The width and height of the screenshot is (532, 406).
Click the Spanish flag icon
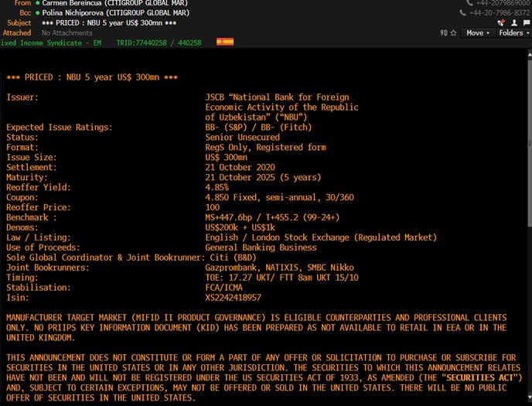click(225, 43)
